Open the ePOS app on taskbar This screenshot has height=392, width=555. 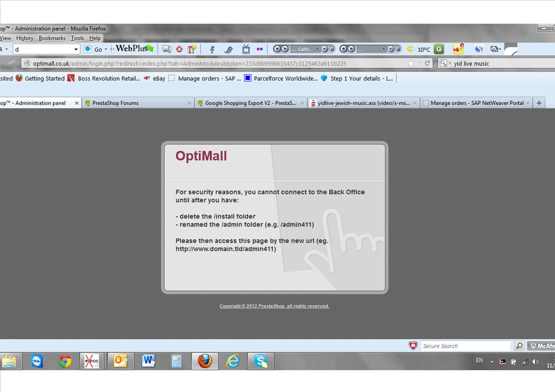91,361
